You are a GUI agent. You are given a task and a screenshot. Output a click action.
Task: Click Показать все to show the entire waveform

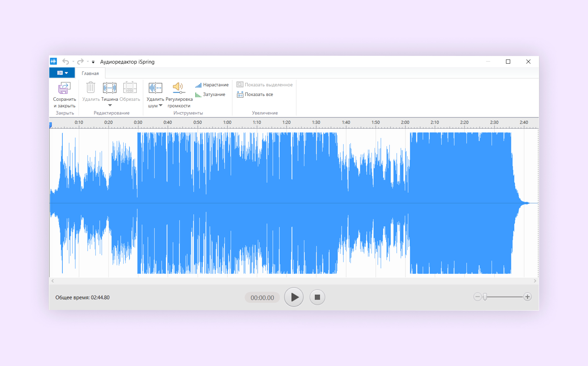coord(255,94)
